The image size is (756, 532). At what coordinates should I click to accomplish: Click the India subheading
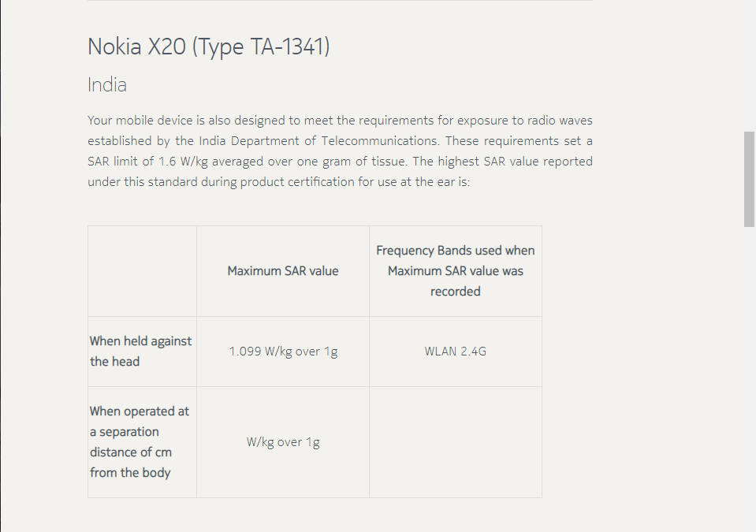coord(107,85)
